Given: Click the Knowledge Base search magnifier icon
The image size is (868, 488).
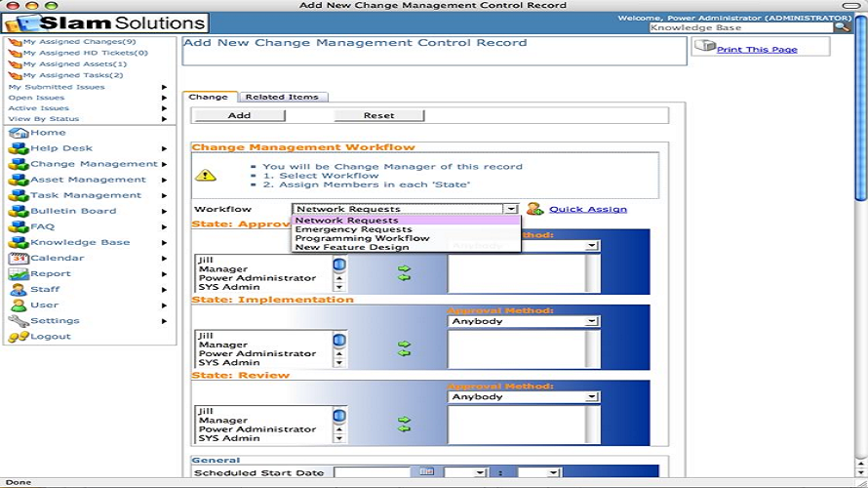Looking at the screenshot, I should pos(842,27).
